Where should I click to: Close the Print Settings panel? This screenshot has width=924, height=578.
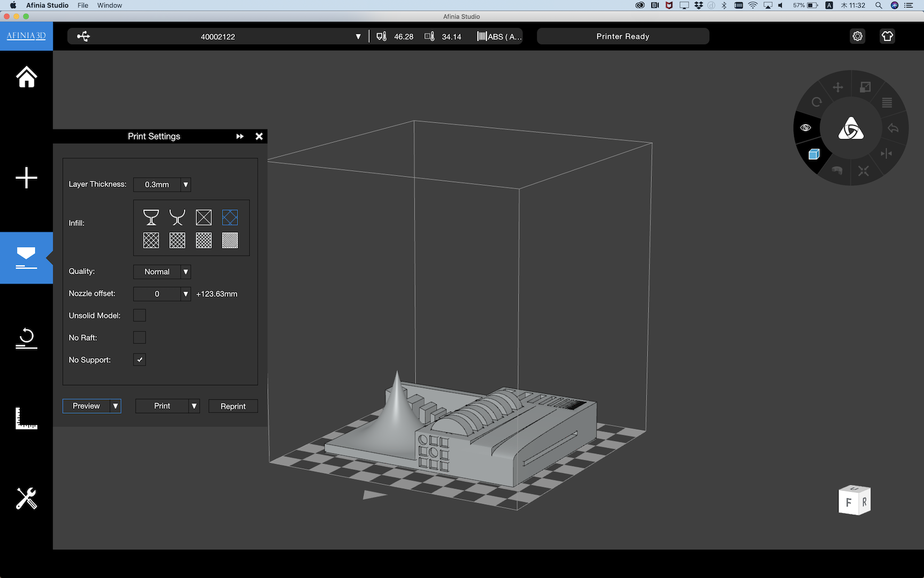click(x=259, y=136)
